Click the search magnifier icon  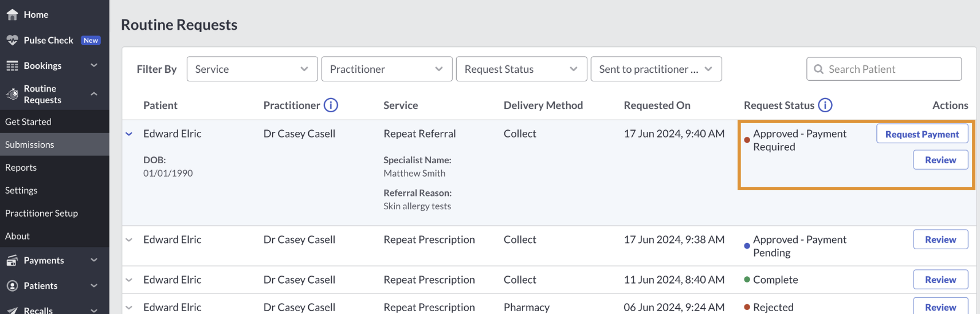819,69
